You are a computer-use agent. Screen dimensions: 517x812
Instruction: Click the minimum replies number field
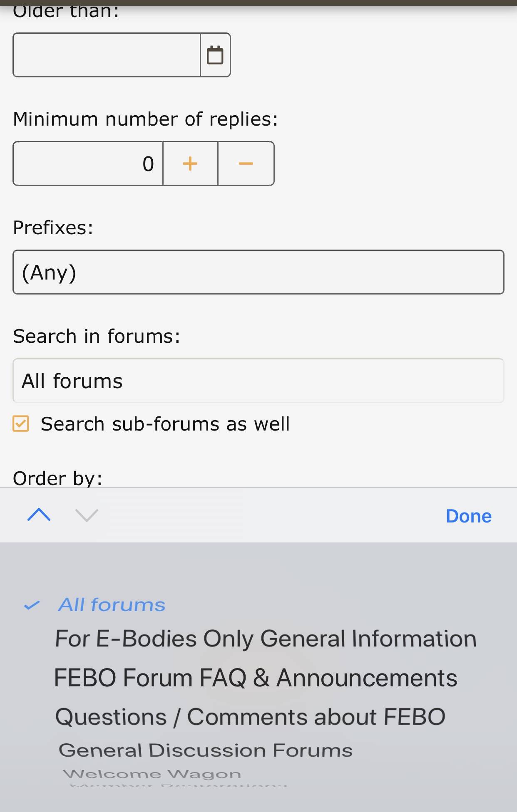(88, 163)
